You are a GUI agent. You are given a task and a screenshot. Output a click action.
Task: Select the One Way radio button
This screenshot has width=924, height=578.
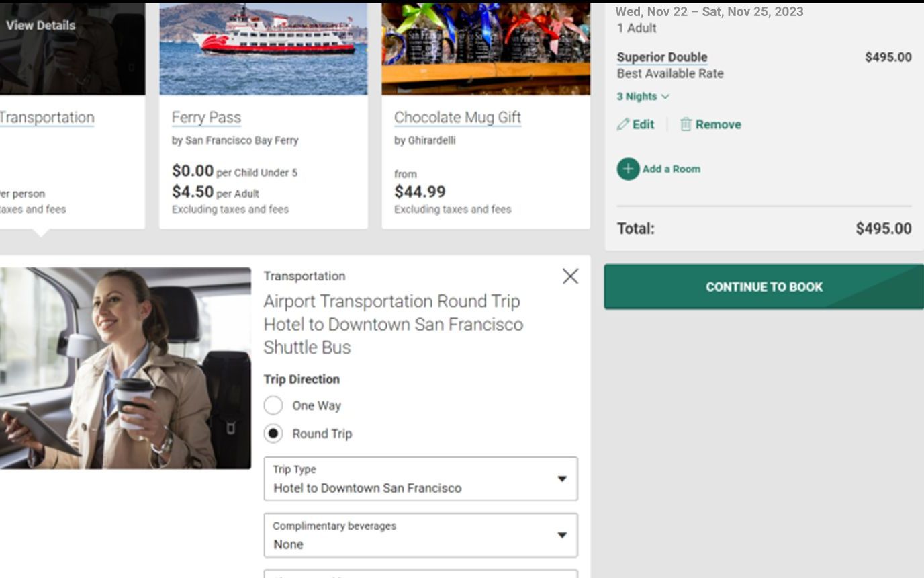[x=273, y=405]
